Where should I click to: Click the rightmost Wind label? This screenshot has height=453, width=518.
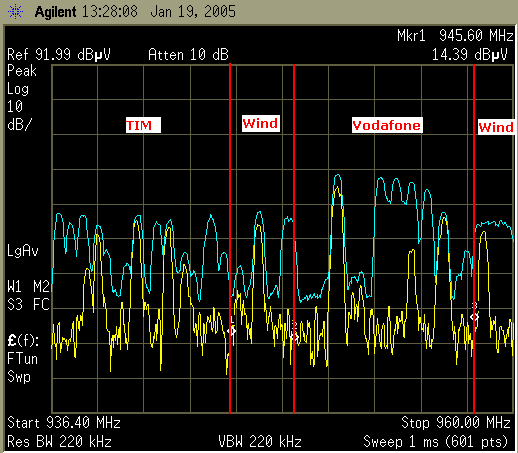click(496, 127)
